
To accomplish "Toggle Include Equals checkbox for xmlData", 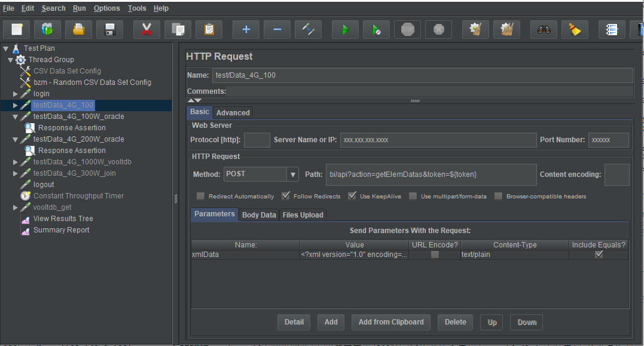I will click(599, 255).
